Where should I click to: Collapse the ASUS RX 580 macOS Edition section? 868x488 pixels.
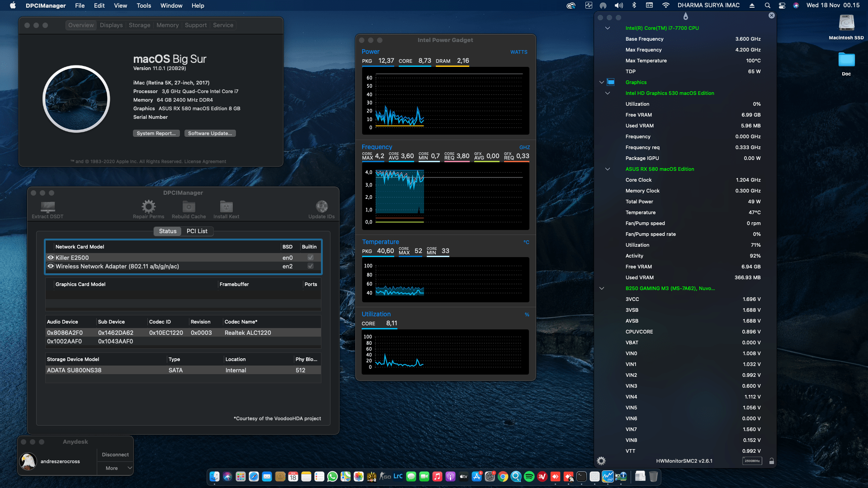pos(607,169)
